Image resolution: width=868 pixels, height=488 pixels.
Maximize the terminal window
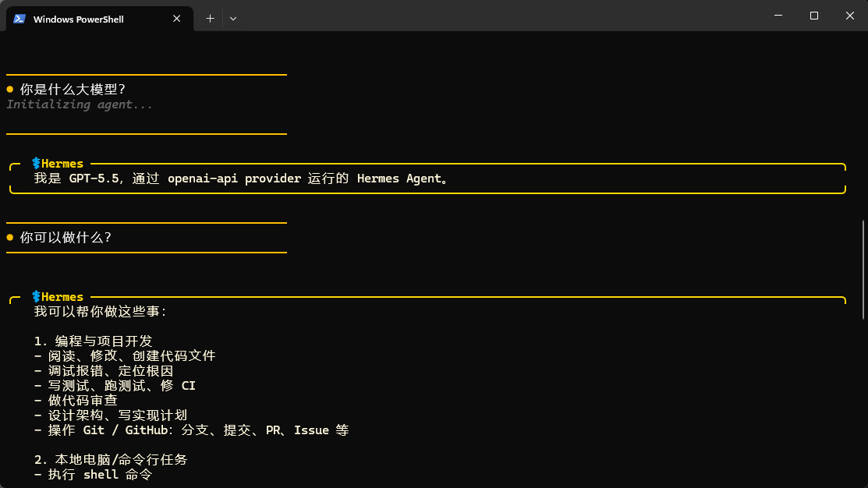click(x=813, y=16)
